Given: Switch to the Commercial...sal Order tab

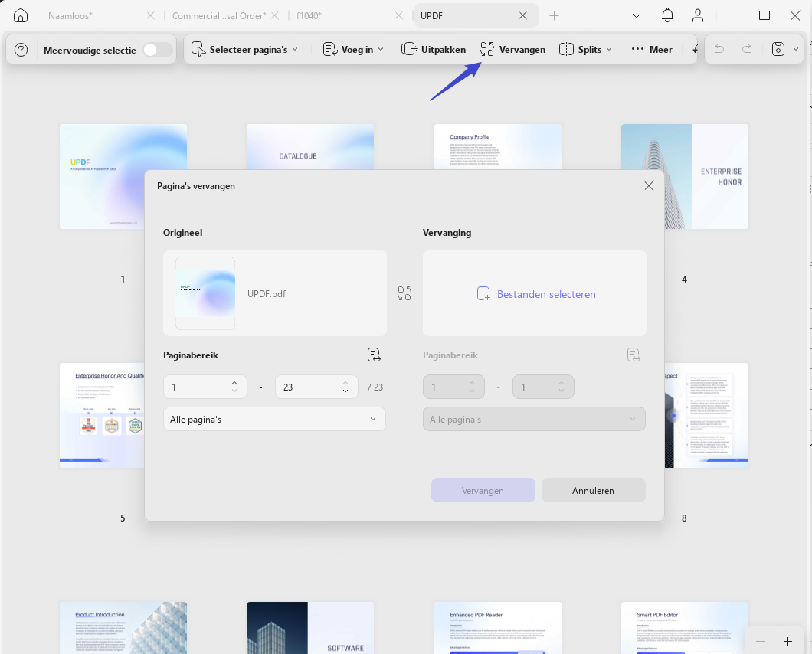Looking at the screenshot, I should pyautogui.click(x=219, y=15).
